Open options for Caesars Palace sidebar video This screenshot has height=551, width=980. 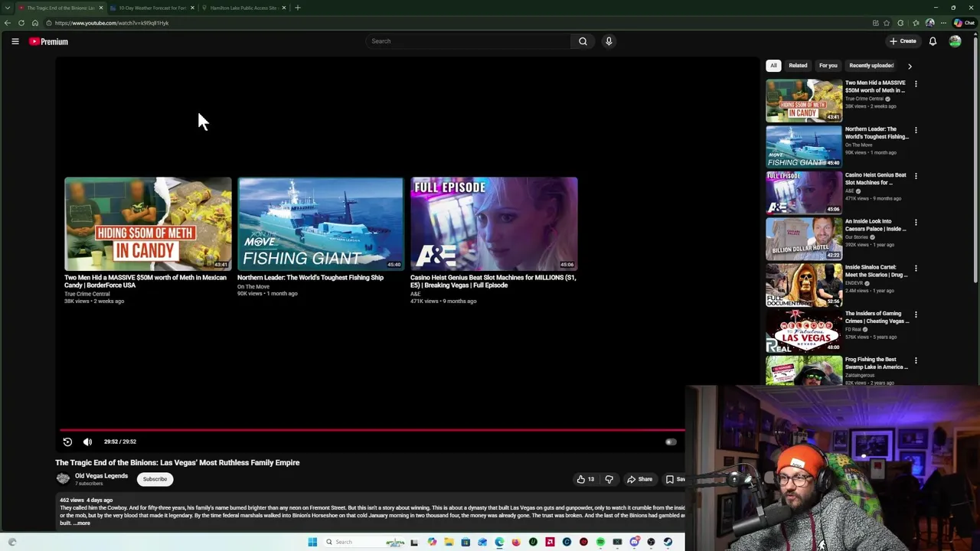coord(916,222)
